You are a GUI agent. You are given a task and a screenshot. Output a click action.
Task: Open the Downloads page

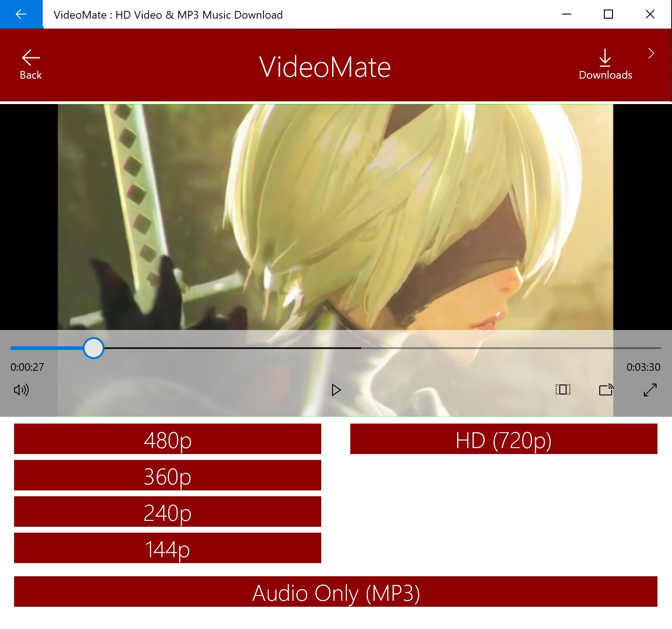tap(605, 65)
